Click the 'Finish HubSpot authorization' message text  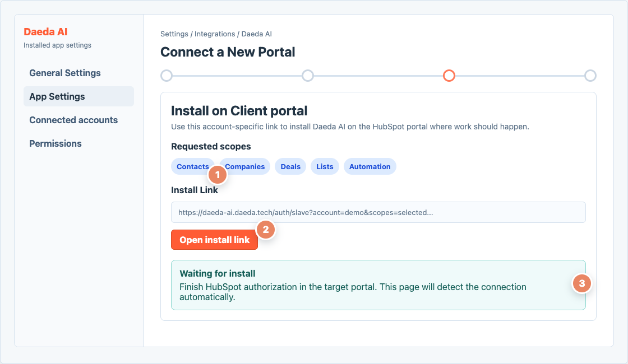(353, 292)
